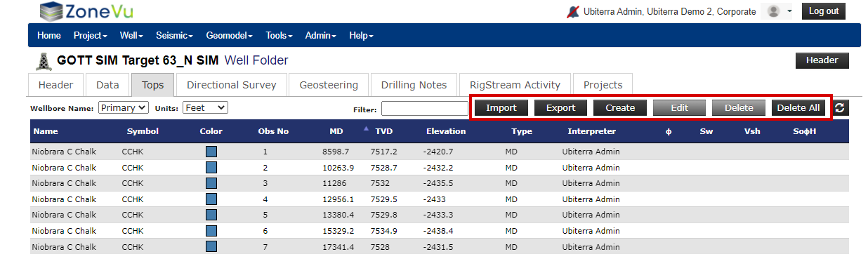Click the color swatch for observation 1
Screen dimensions: 868x273
(211, 151)
